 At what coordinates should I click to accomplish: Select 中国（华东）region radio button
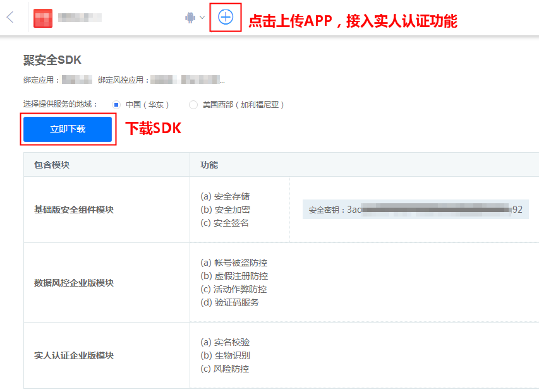[116, 105]
